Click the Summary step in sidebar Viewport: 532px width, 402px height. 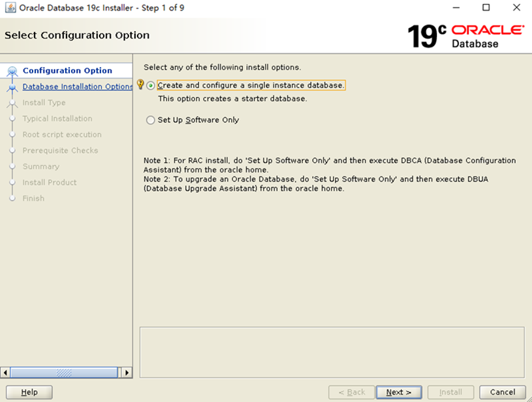[x=41, y=166]
